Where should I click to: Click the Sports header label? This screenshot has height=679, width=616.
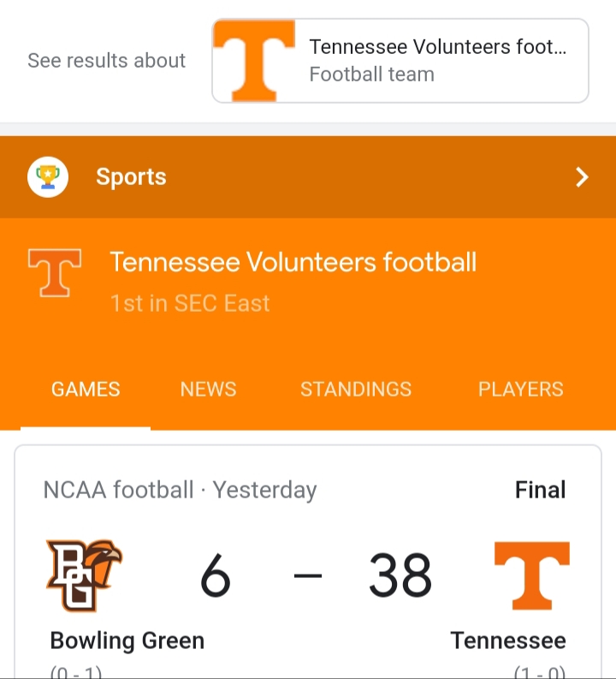point(131,177)
